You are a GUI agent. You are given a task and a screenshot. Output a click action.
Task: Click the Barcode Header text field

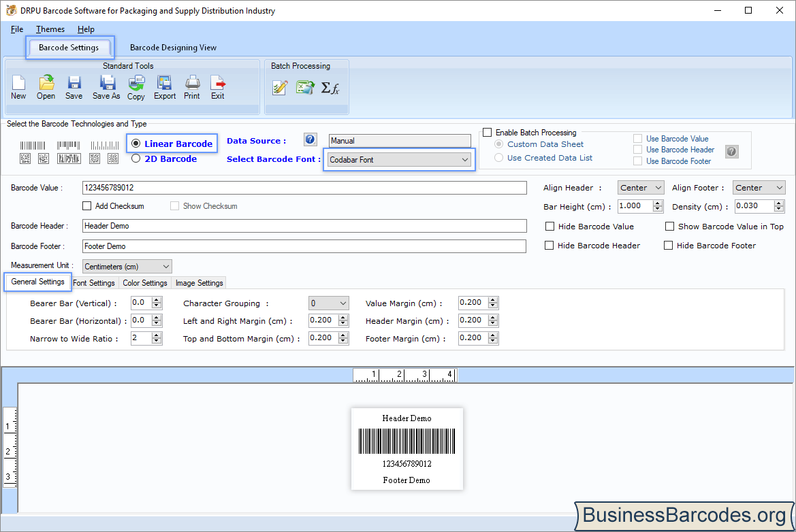pyautogui.click(x=304, y=226)
